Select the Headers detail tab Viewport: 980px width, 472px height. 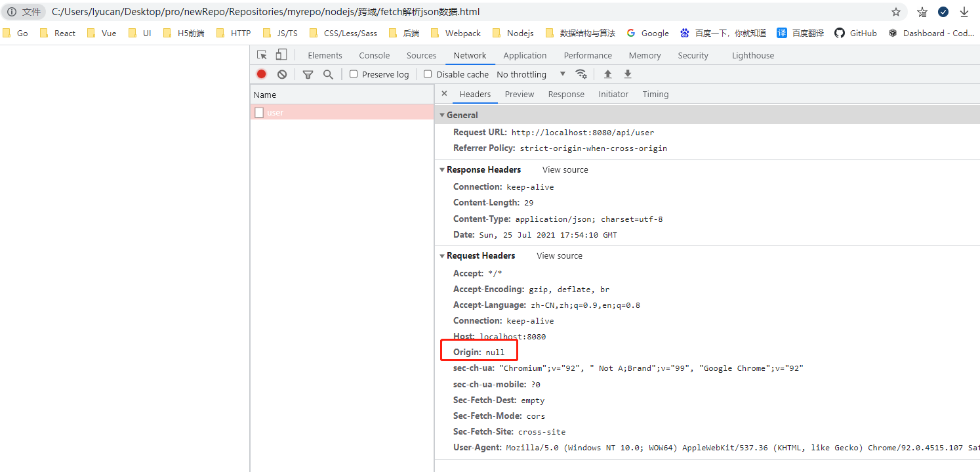click(475, 94)
